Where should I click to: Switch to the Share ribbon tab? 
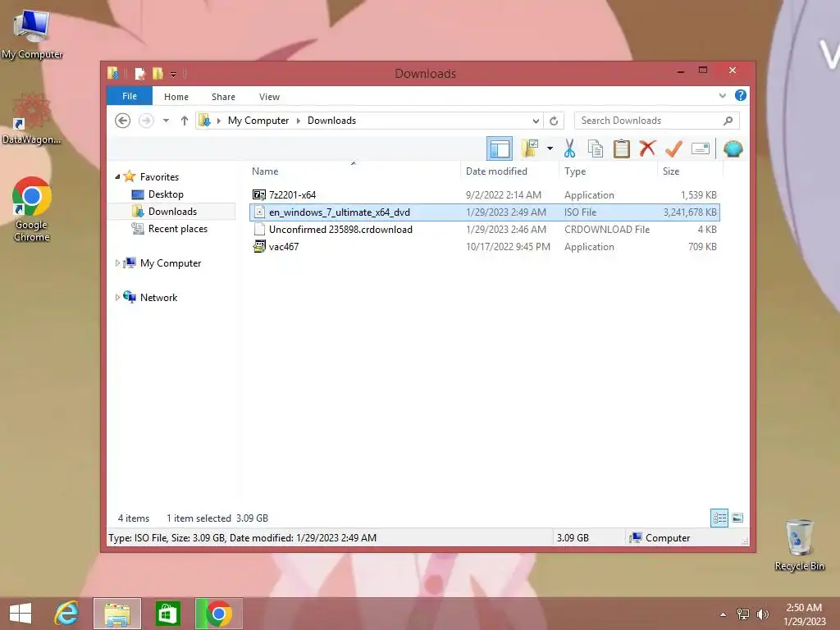[223, 97]
